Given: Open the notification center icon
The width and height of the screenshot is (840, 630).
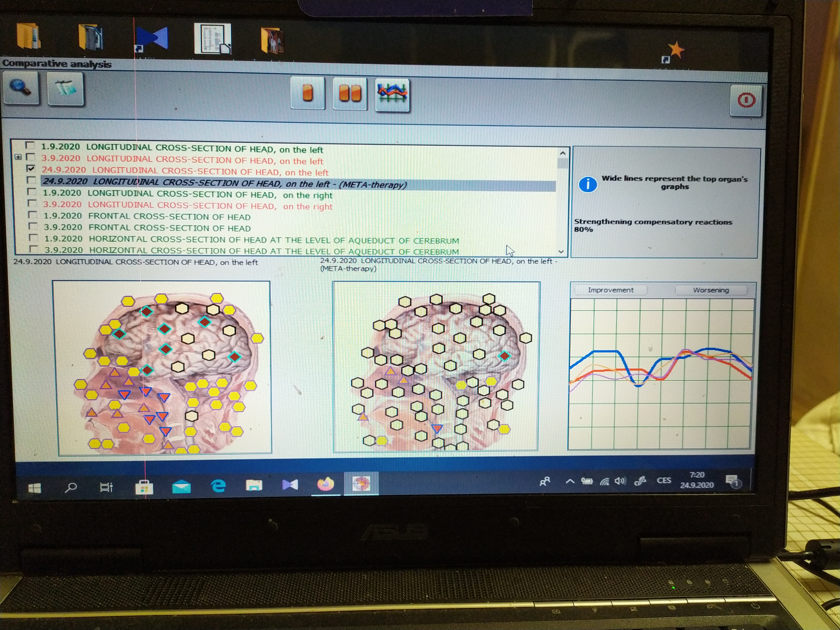Looking at the screenshot, I should 732,481.
